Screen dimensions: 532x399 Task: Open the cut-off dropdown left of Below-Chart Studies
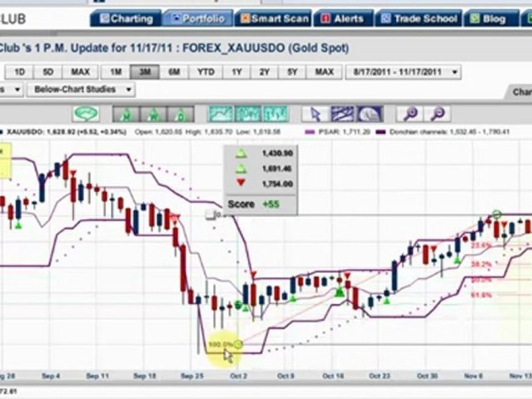point(11,90)
